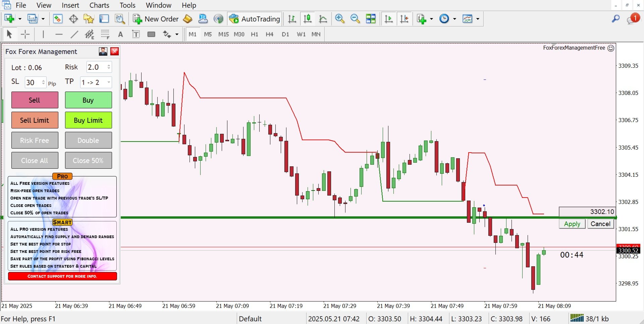Zoom in on the chart

(x=339, y=19)
